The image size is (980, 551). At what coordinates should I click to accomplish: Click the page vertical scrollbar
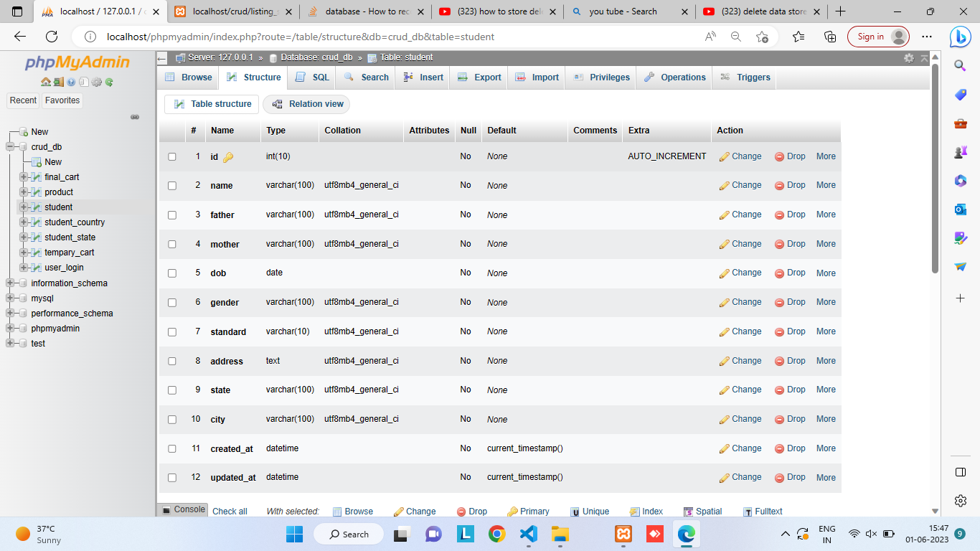935,169
